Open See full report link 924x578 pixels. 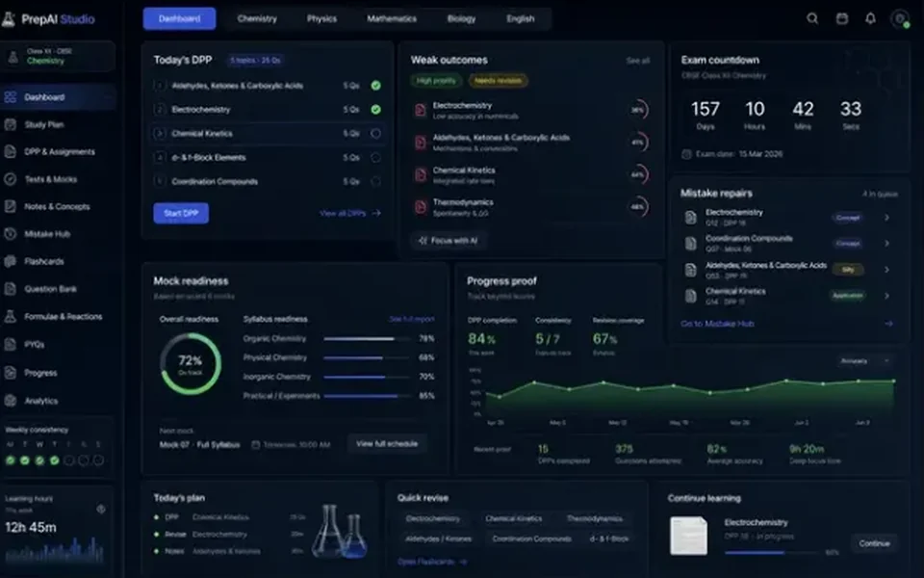(x=411, y=319)
